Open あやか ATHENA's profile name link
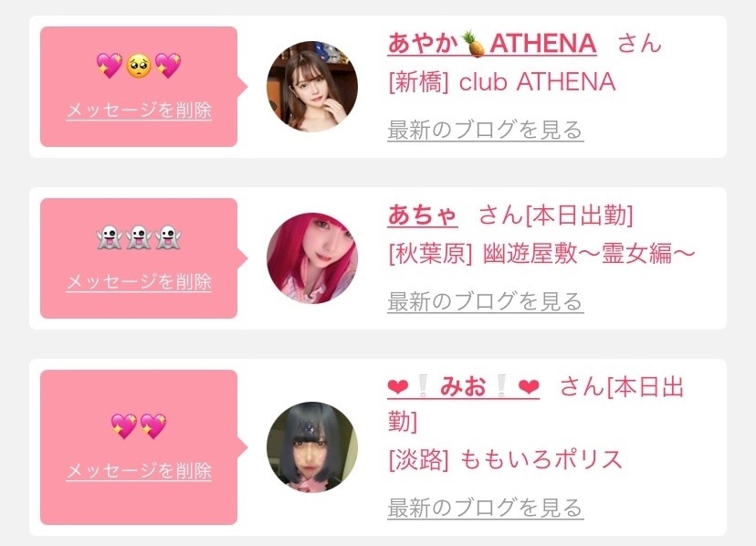The width and height of the screenshot is (756, 546). pos(492,44)
